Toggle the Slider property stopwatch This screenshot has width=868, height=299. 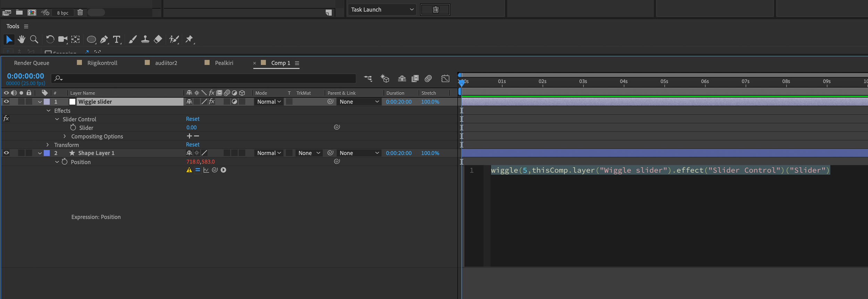point(73,128)
